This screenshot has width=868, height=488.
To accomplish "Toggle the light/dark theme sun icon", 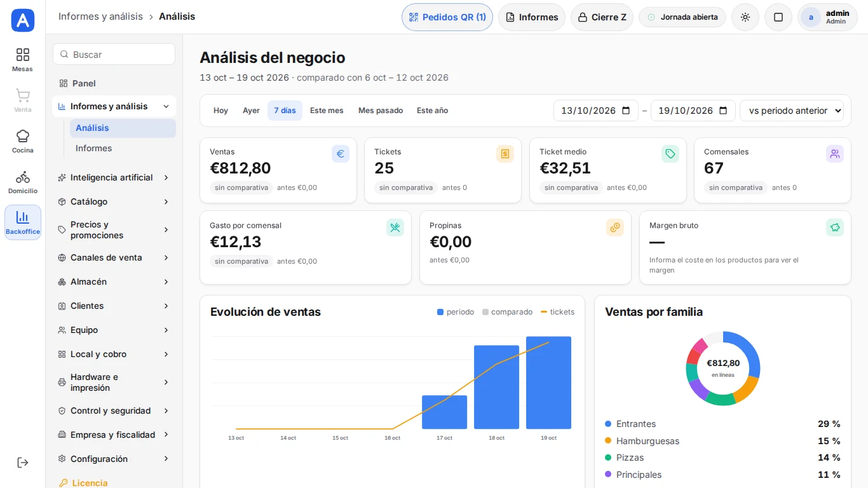I will pyautogui.click(x=745, y=17).
